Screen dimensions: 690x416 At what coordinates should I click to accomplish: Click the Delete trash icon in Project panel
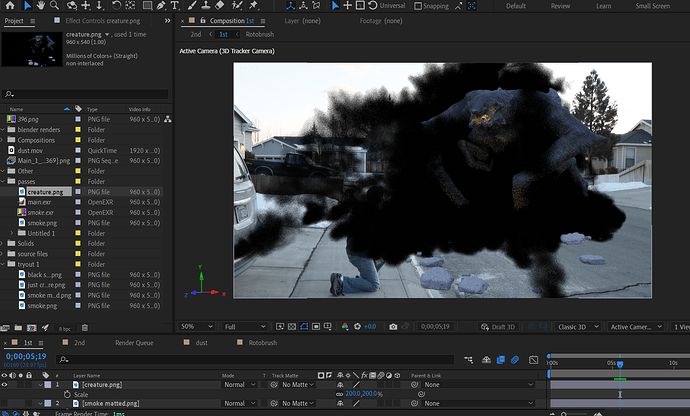click(x=85, y=328)
